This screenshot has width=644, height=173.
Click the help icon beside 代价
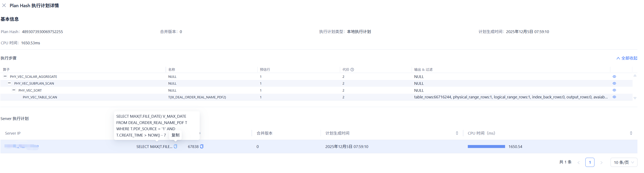click(352, 70)
